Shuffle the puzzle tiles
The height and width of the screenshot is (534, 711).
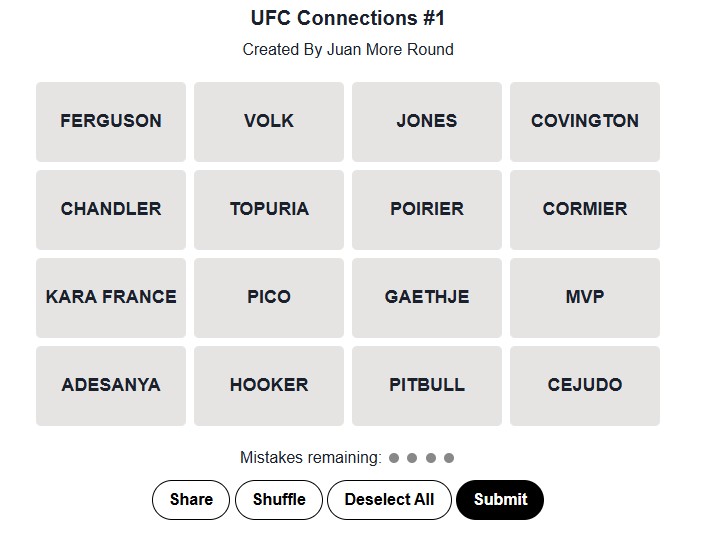(x=279, y=500)
